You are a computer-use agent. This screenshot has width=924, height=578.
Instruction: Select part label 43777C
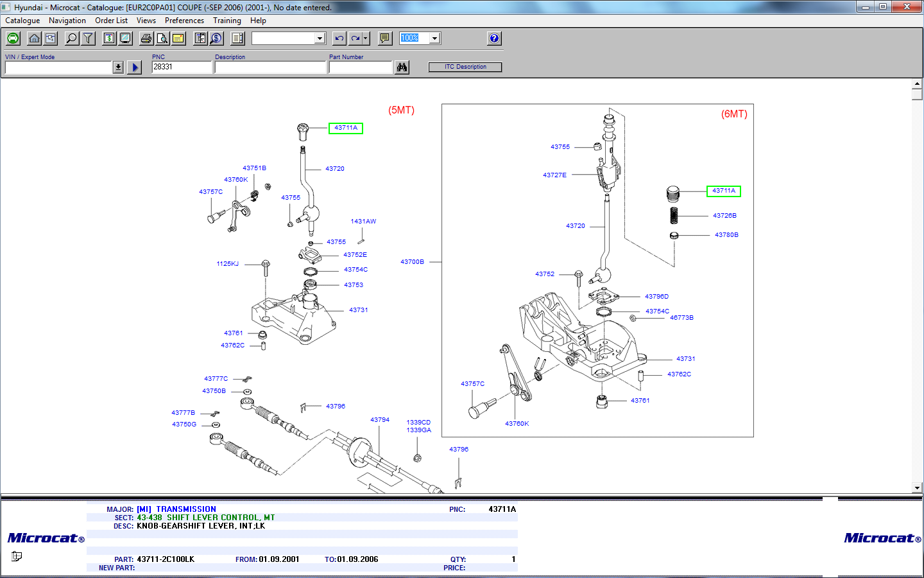(x=216, y=379)
